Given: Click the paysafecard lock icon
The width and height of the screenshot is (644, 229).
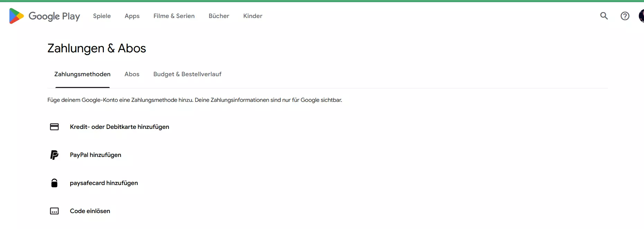Looking at the screenshot, I should (54, 183).
